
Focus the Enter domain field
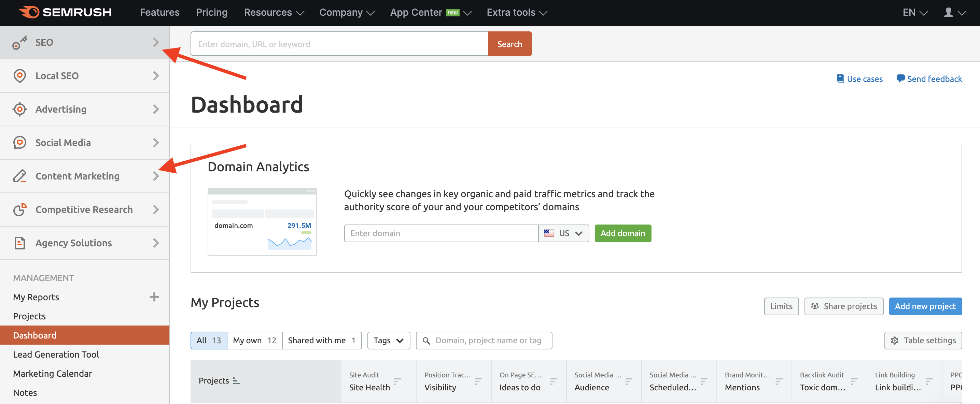pyautogui.click(x=441, y=233)
